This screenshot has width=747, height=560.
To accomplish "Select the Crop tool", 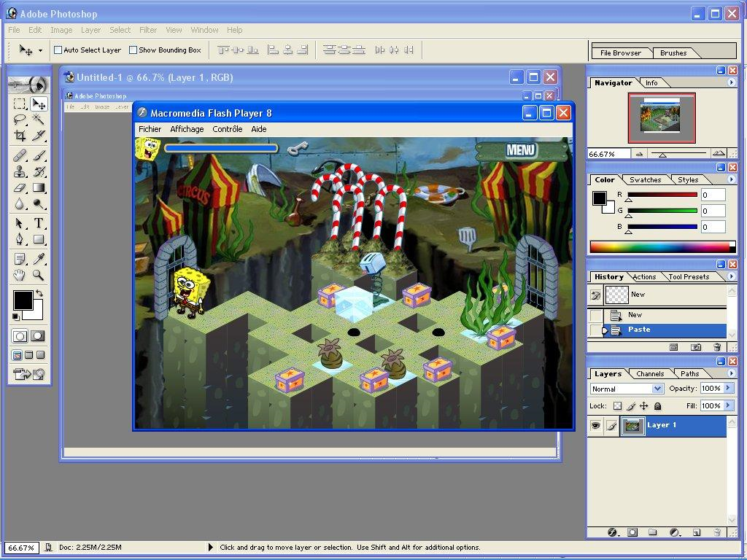I will coord(20,135).
